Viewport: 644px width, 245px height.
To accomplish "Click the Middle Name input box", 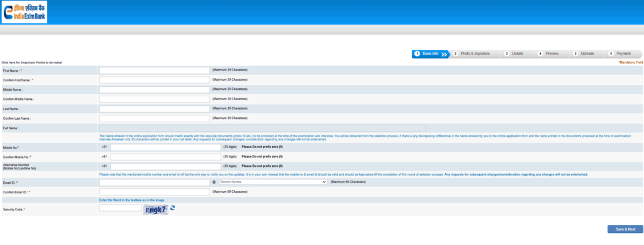I will coord(155,89).
